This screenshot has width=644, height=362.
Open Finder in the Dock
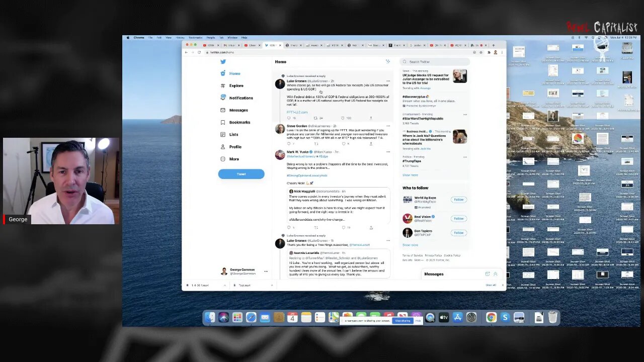210,317
